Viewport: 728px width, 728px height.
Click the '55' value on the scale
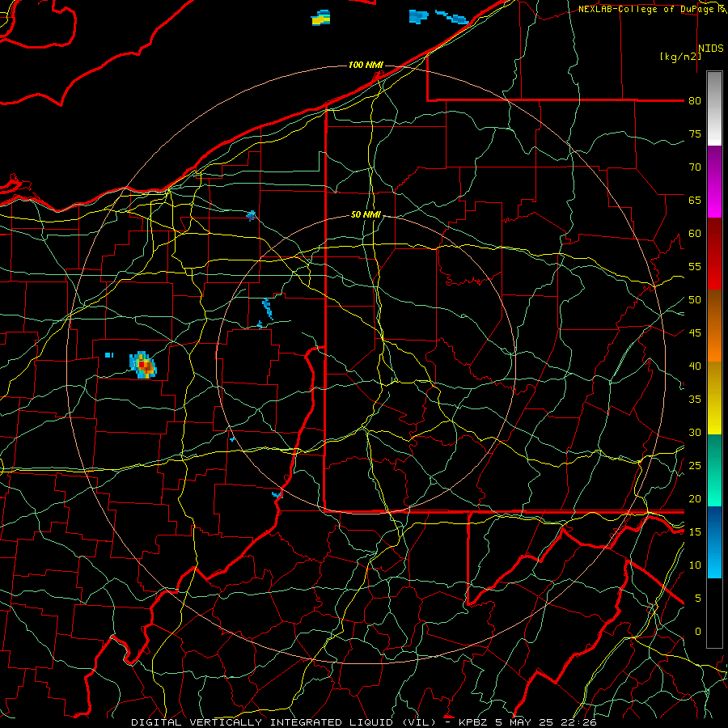coord(695,266)
